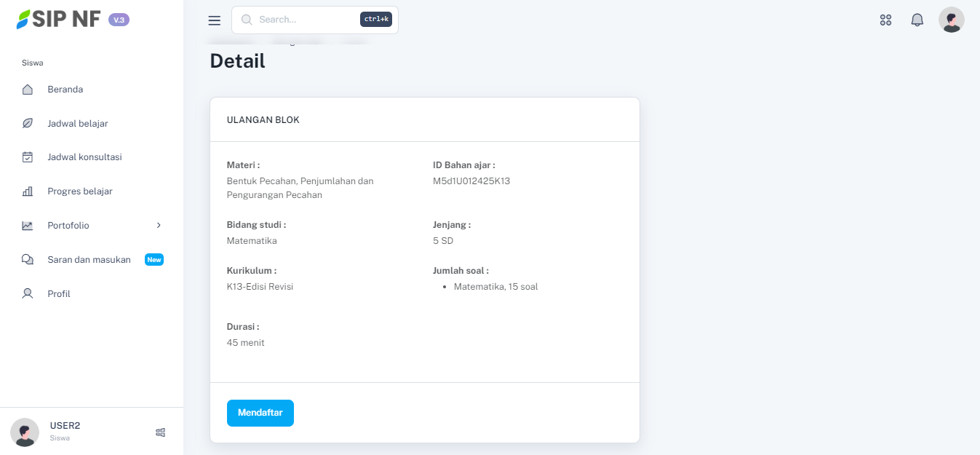The width and height of the screenshot is (980, 455).
Task: Open the apps grid icon
Action: (885, 20)
